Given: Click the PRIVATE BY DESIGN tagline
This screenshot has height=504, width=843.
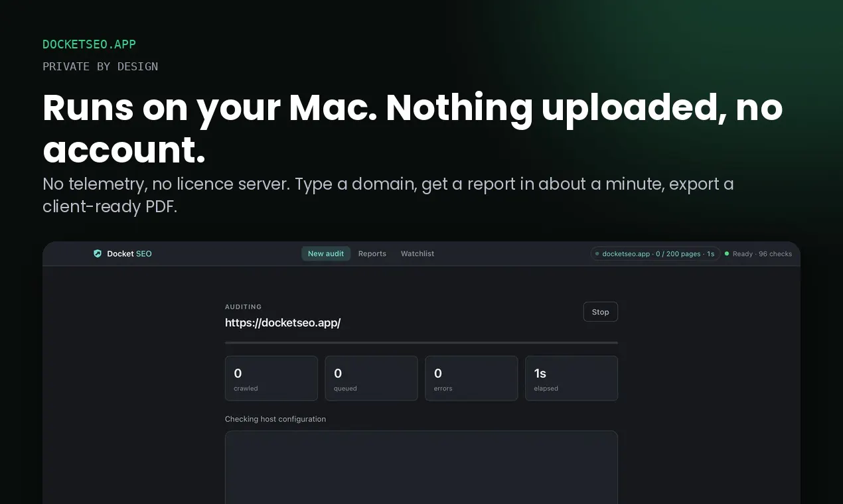Looking at the screenshot, I should (x=100, y=66).
